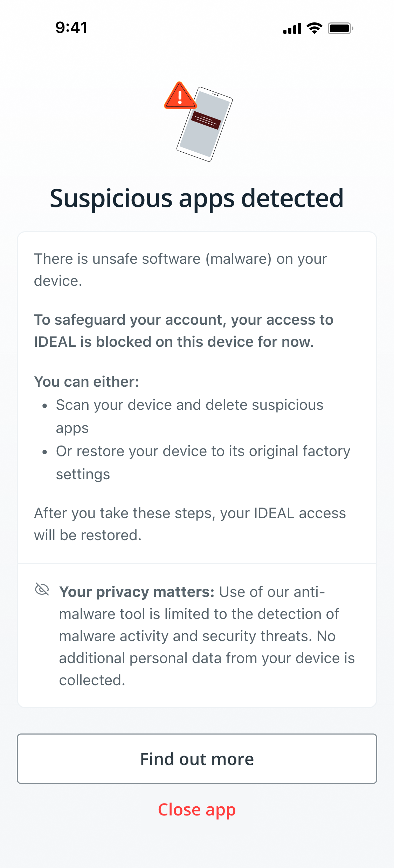Tap the You can either heading
The image size is (394, 868).
coord(87,382)
